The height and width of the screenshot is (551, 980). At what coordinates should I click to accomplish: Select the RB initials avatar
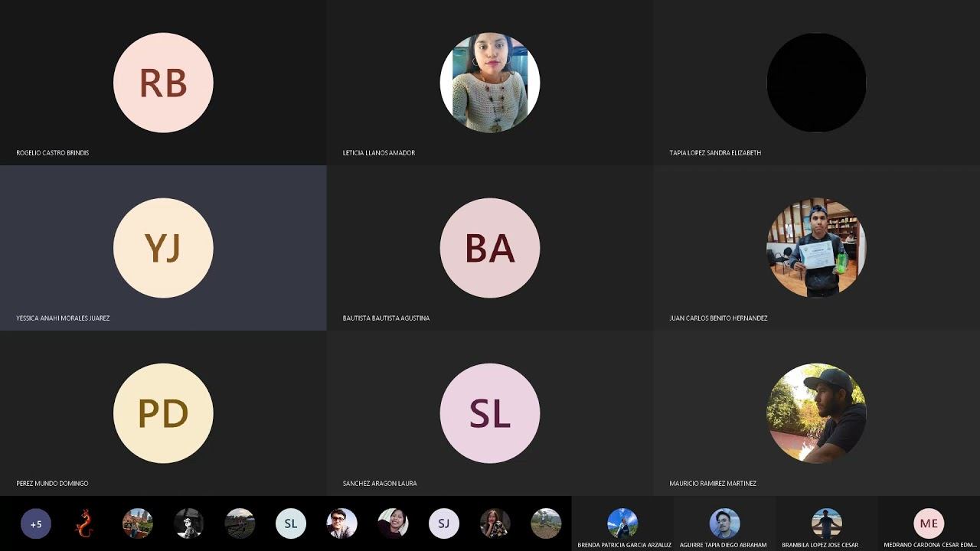(x=163, y=83)
